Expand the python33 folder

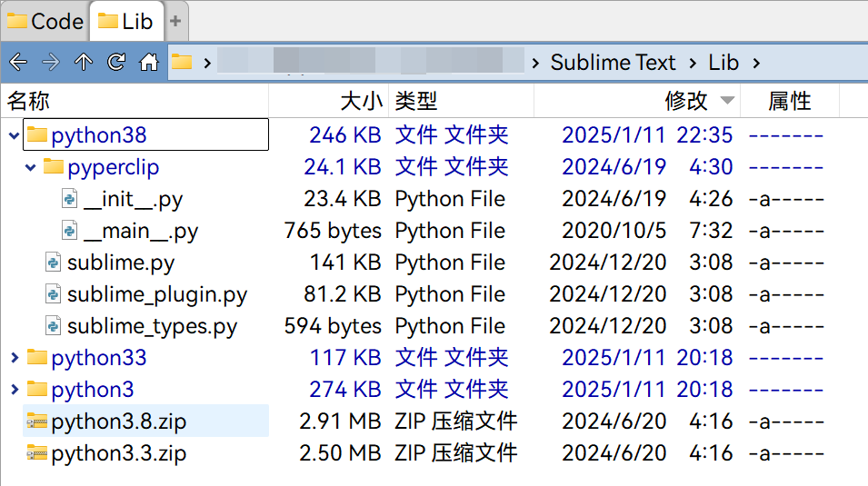click(x=15, y=358)
